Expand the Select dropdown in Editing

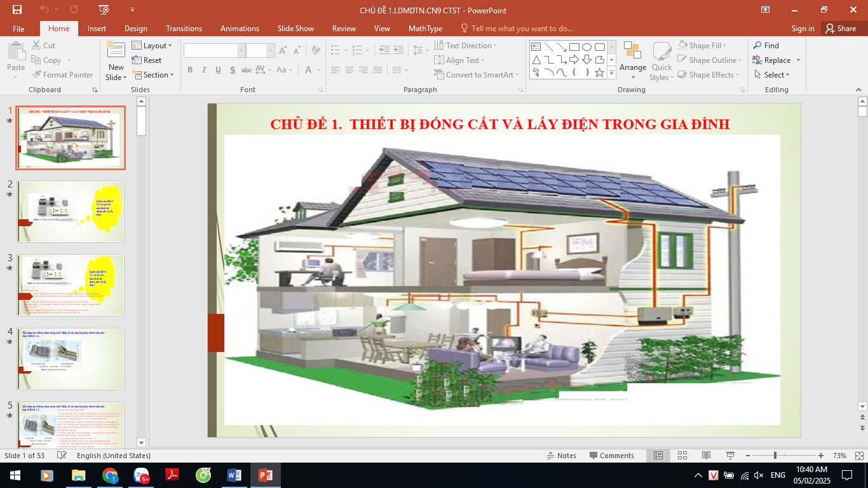[x=771, y=75]
